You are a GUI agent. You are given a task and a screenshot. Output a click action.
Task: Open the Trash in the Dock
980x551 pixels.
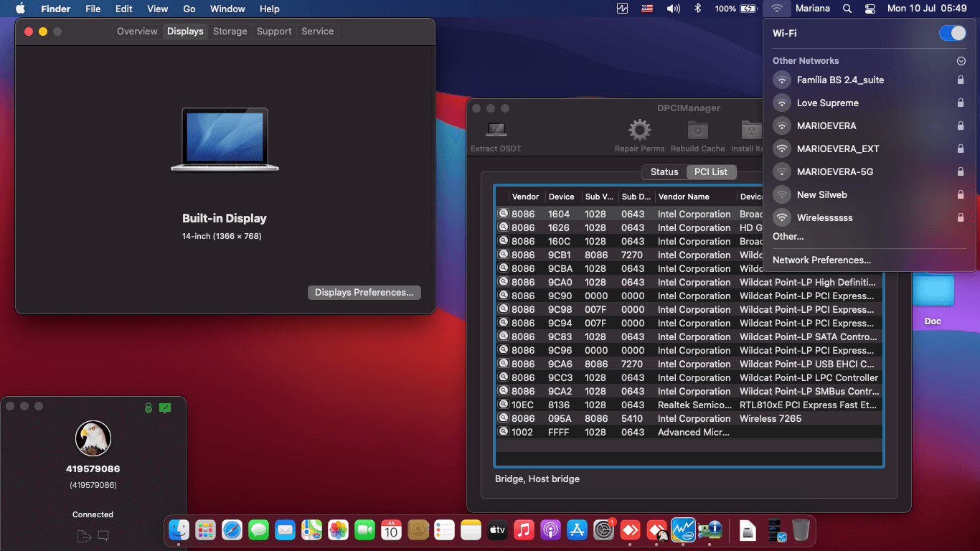[801, 530]
